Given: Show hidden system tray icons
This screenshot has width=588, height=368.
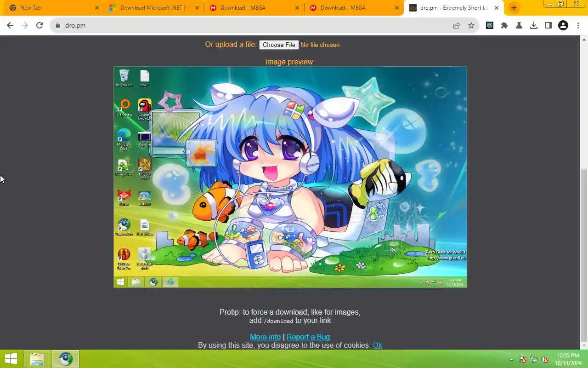Looking at the screenshot, I should click(511, 359).
